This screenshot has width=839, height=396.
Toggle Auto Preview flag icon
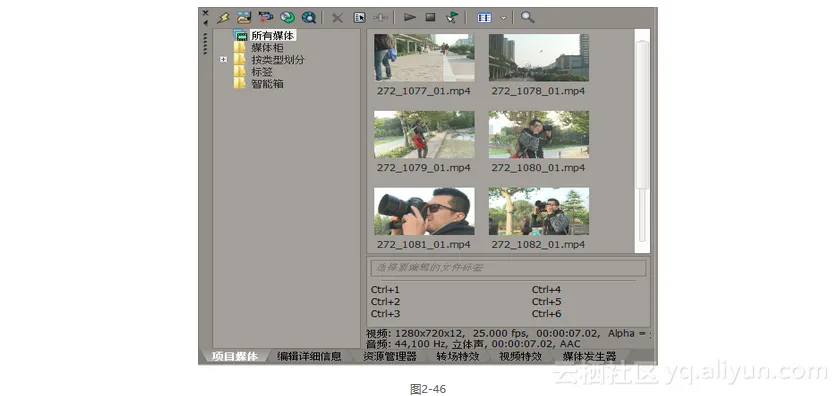(x=452, y=18)
